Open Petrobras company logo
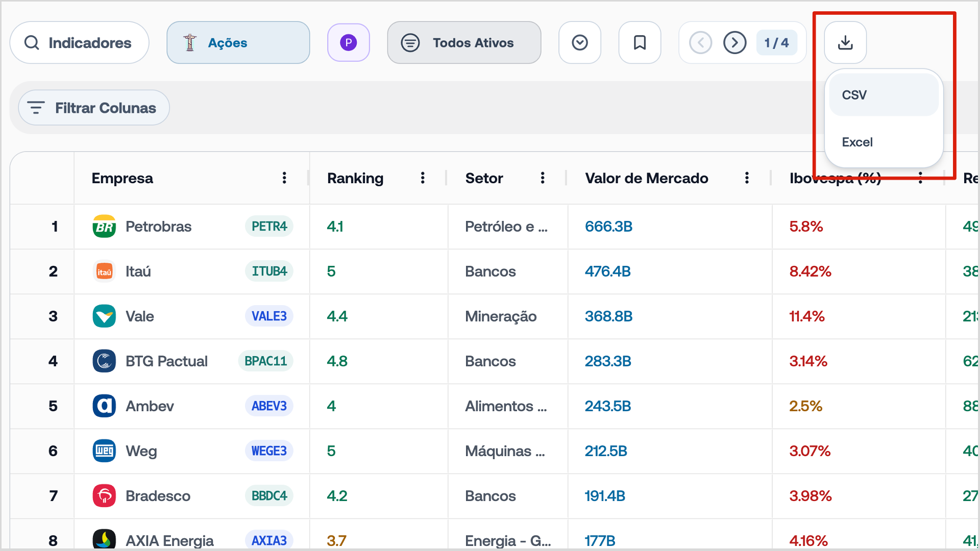 click(104, 227)
